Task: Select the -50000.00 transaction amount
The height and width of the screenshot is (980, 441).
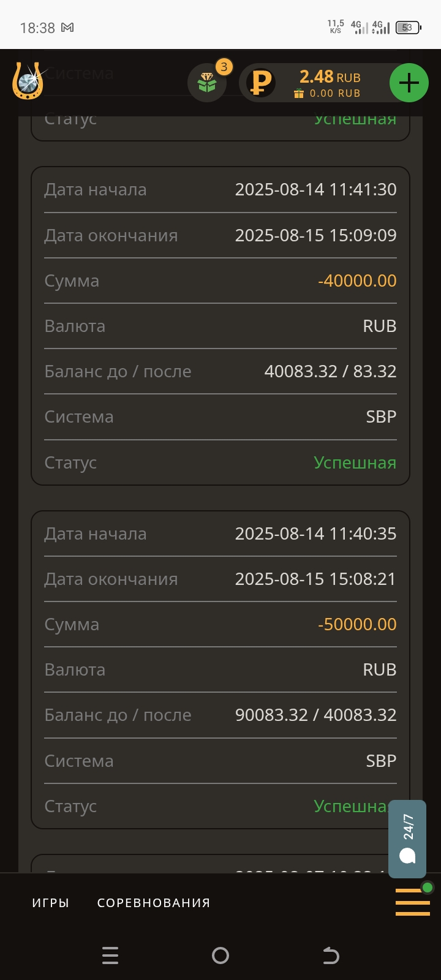Action: (x=357, y=624)
